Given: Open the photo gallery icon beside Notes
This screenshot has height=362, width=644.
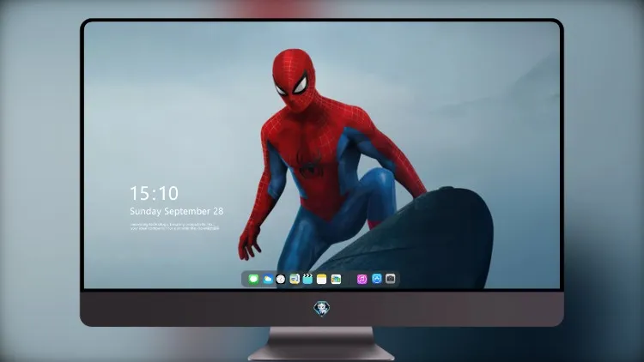Looking at the screenshot, I should point(336,279).
